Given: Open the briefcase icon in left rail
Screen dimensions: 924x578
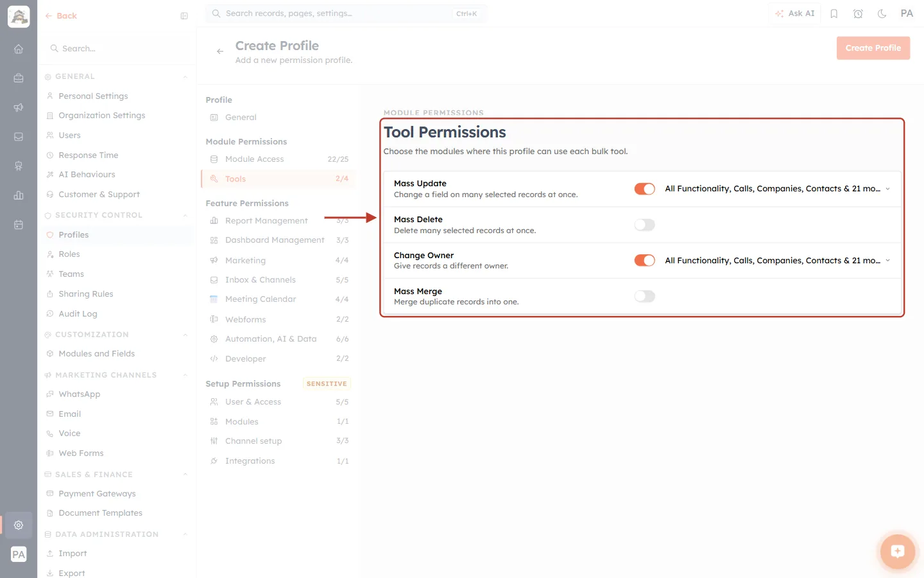Looking at the screenshot, I should (19, 78).
